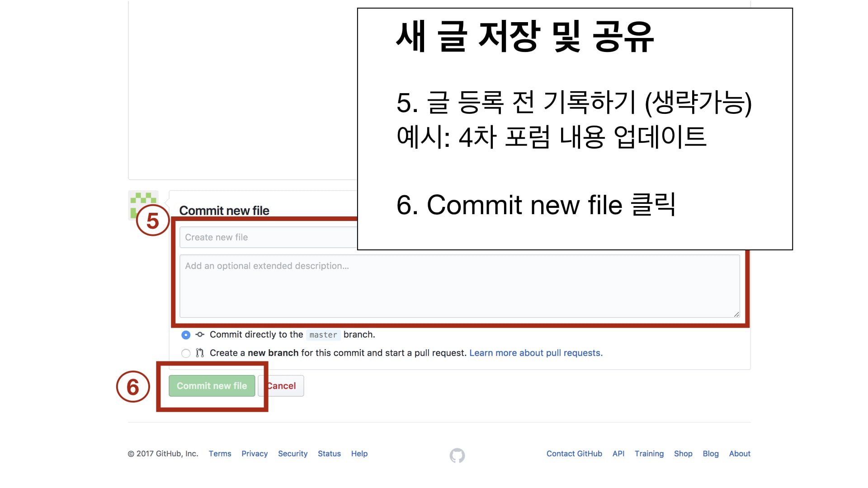Open the Training footer link
This screenshot has width=868, height=488.
[x=649, y=454]
